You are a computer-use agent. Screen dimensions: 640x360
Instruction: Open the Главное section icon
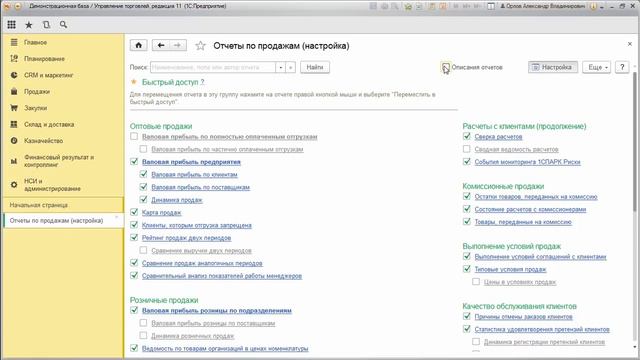pyautogui.click(x=14, y=42)
